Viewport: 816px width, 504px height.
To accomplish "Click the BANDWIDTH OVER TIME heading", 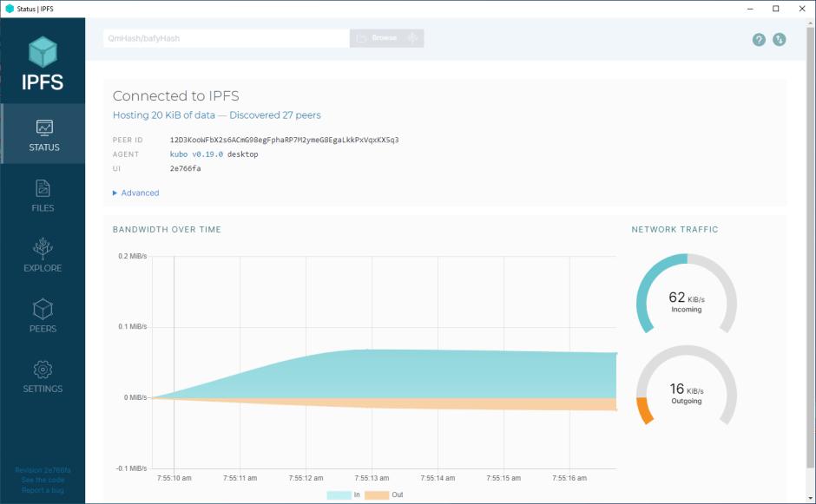I will (x=167, y=229).
